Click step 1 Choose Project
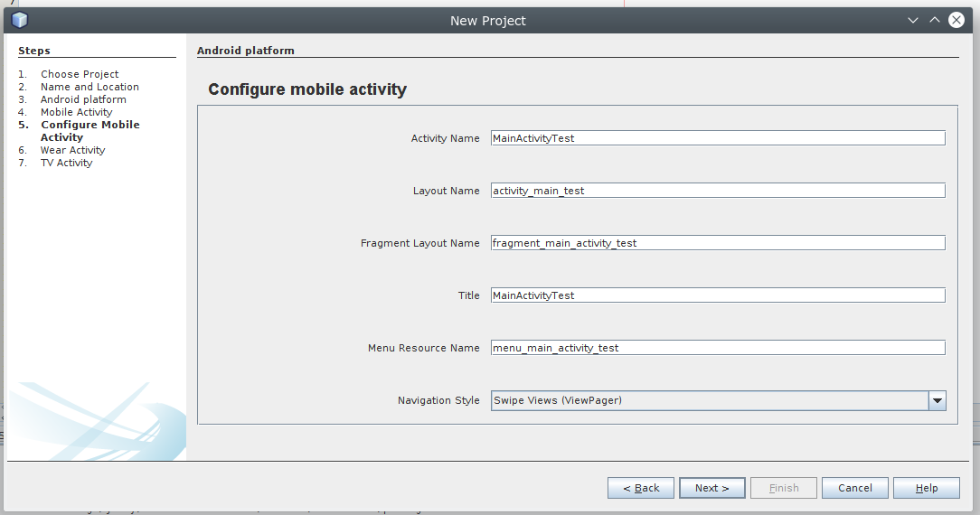980x515 pixels. 80,74
